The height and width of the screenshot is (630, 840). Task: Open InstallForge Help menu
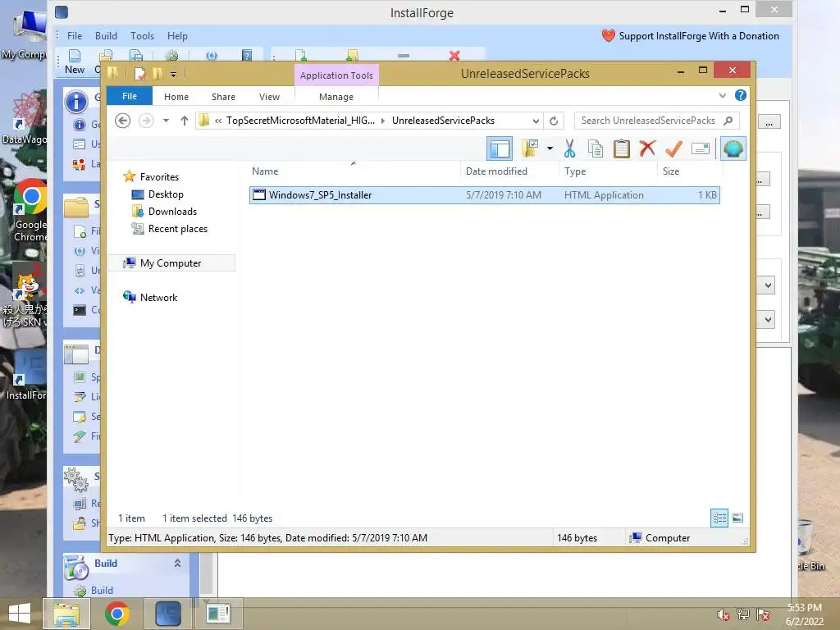click(177, 36)
